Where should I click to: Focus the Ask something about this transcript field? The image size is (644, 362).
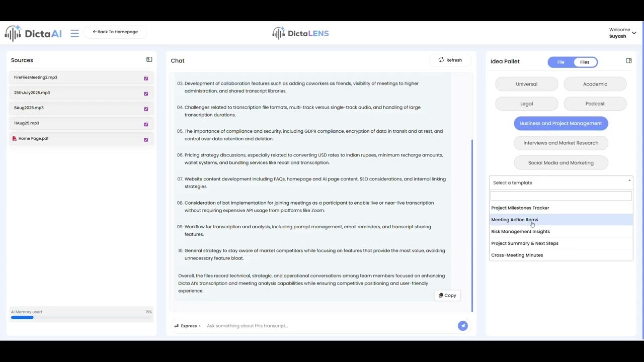330,326
